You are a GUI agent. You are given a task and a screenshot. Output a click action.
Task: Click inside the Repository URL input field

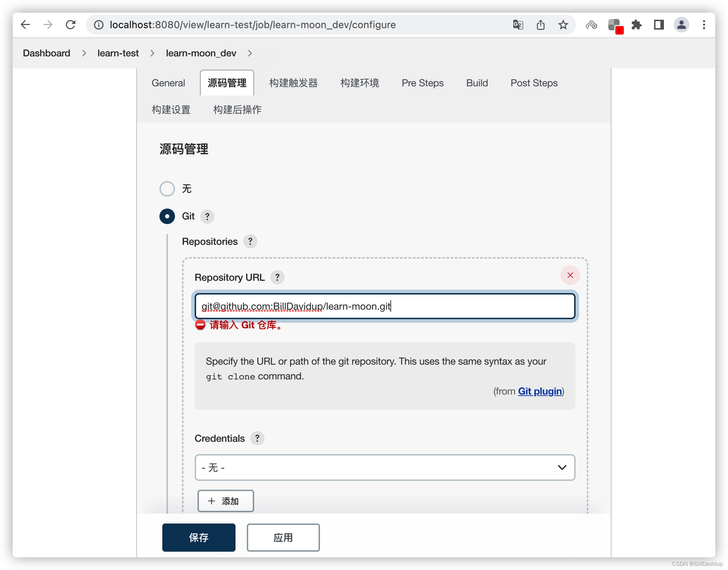385,306
